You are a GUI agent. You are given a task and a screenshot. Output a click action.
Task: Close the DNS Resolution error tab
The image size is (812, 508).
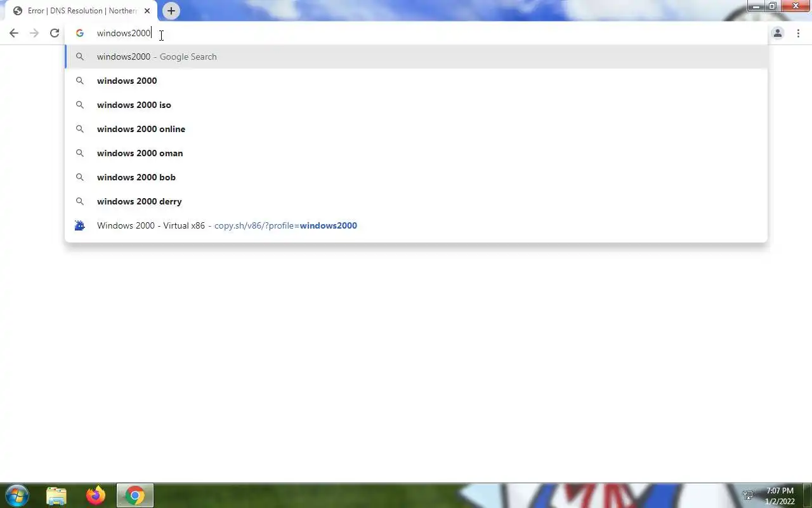point(147,11)
